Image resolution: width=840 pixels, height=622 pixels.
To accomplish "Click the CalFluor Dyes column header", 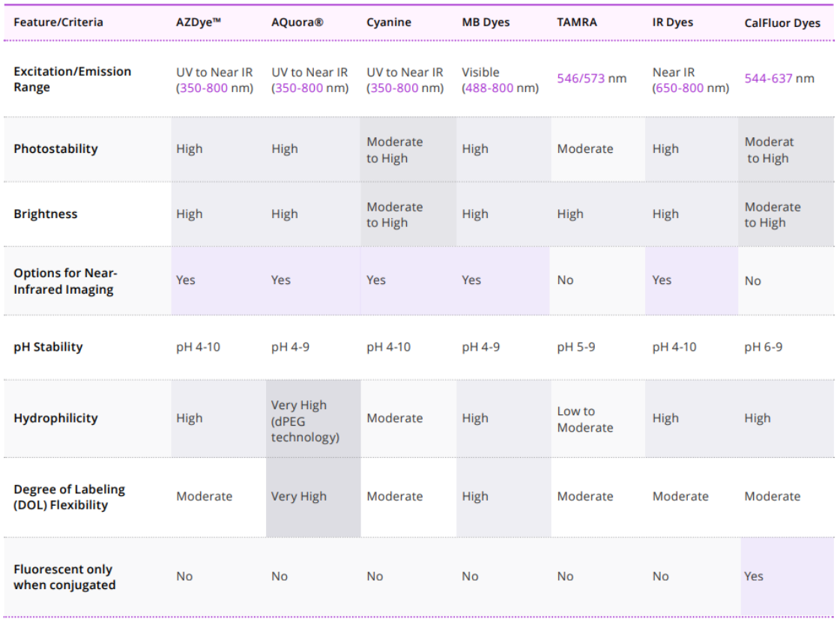I will pos(782,23).
